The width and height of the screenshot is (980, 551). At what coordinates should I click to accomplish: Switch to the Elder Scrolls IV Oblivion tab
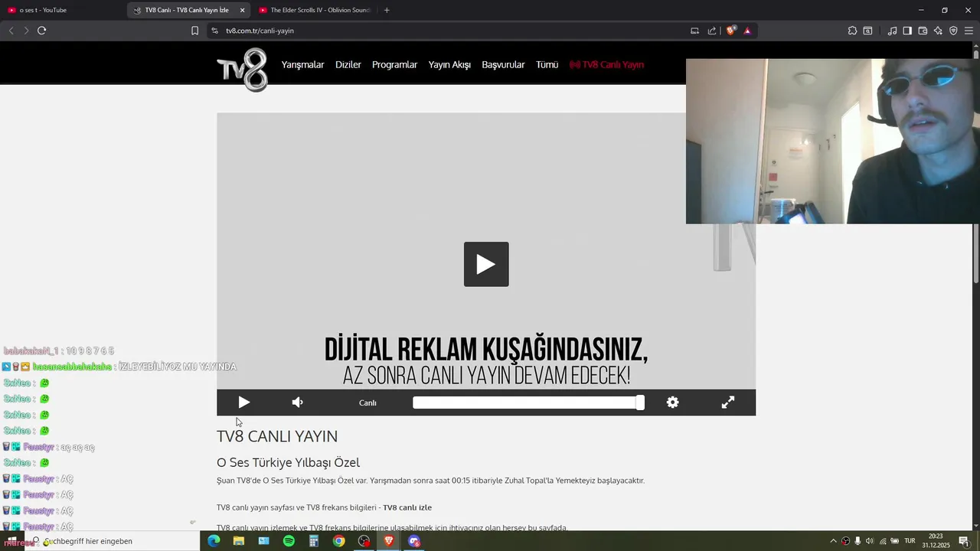(314, 10)
